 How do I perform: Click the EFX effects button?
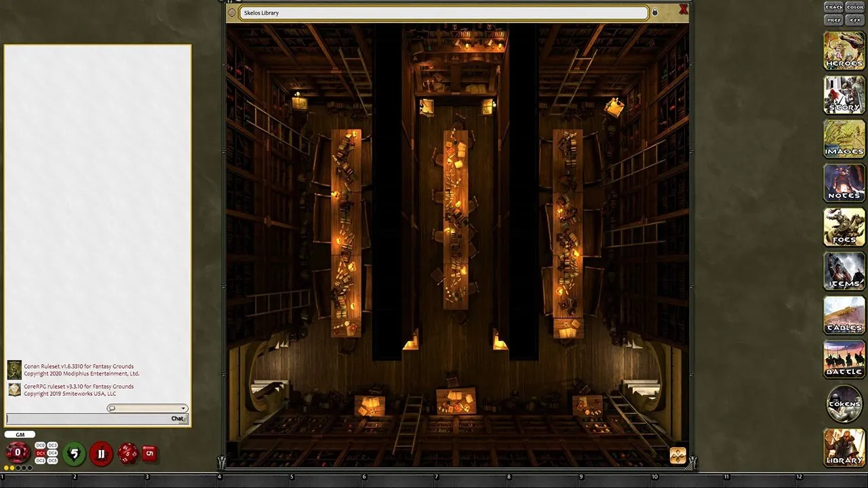pos(855,20)
